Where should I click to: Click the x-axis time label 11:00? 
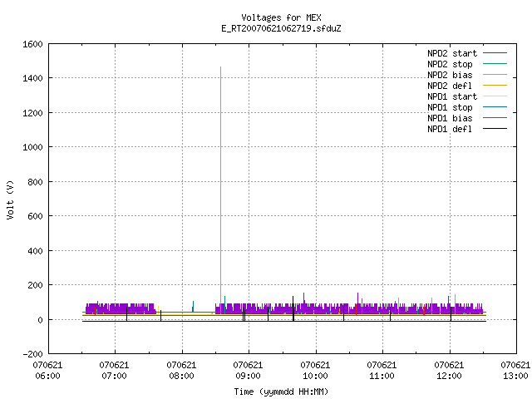pos(382,376)
